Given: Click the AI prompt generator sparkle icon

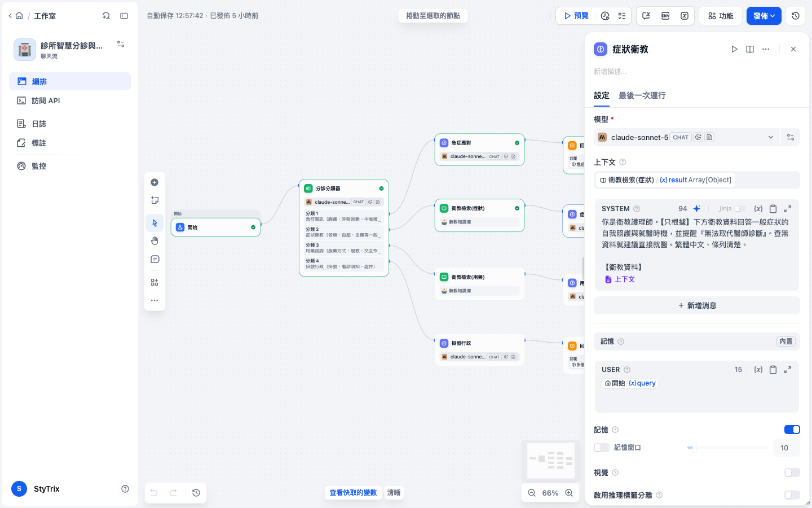Looking at the screenshot, I should (697, 209).
